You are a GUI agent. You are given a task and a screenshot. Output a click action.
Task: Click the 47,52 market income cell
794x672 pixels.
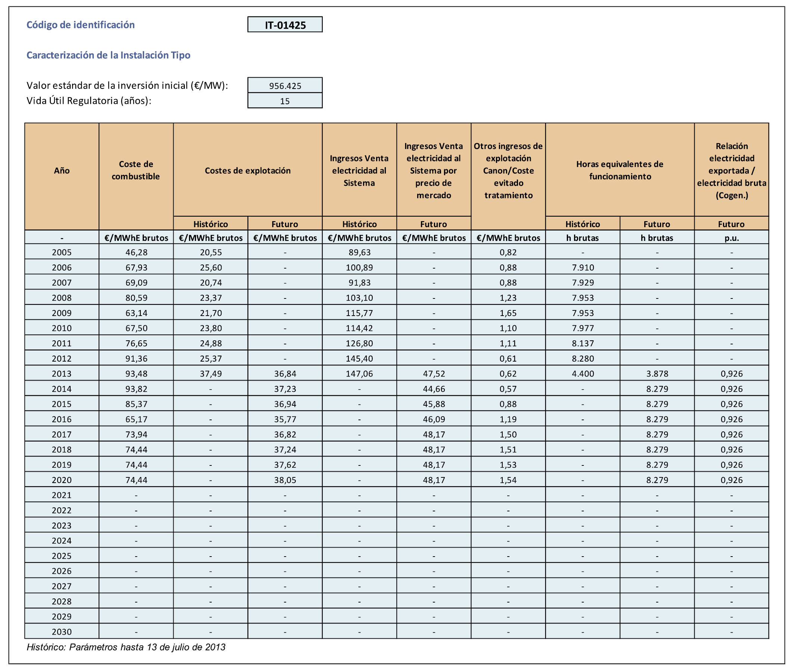[x=434, y=374]
